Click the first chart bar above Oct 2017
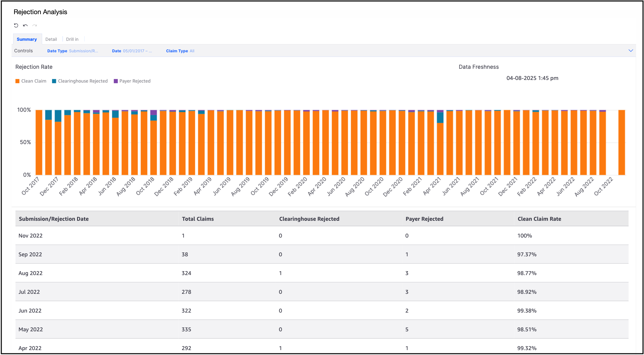This screenshot has width=644, height=355. click(x=39, y=142)
